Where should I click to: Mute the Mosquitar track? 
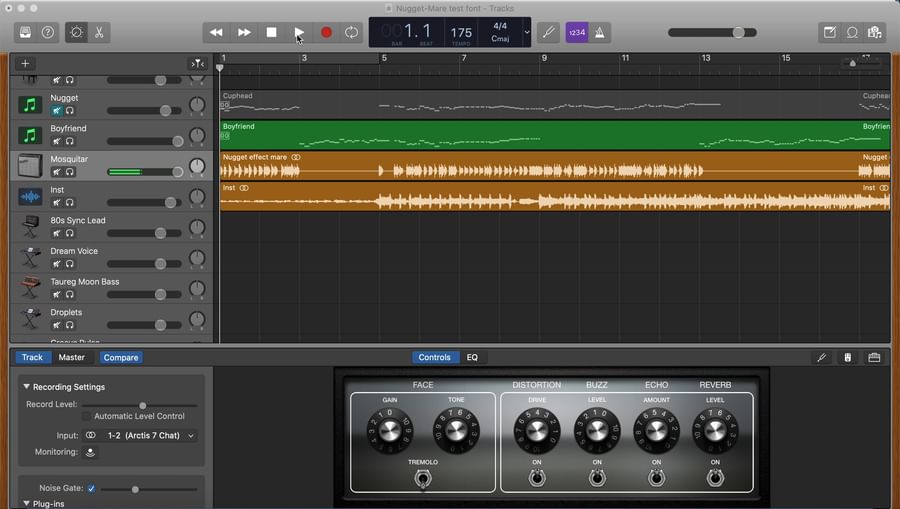point(57,172)
